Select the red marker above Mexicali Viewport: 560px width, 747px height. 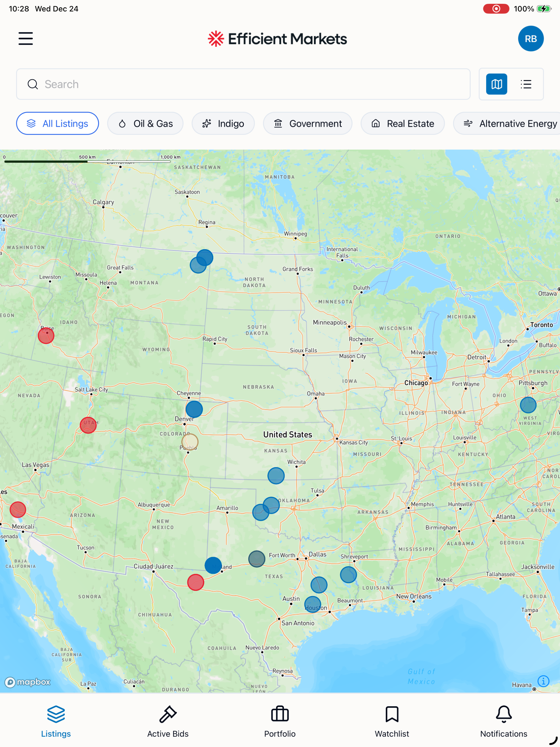[x=18, y=509]
